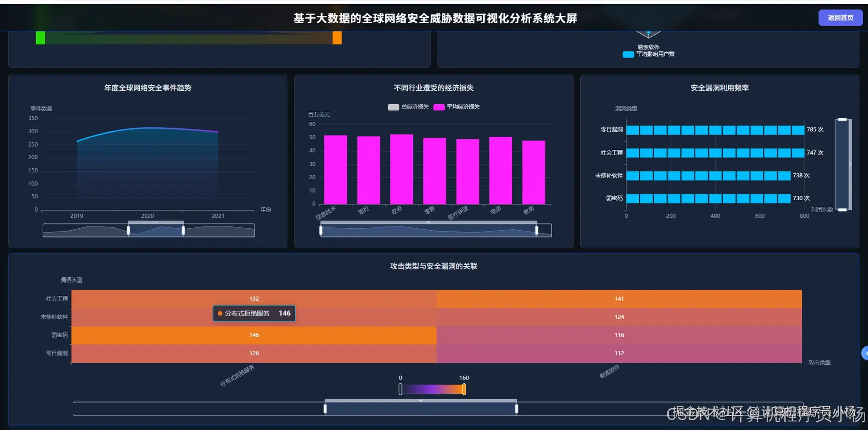Click the 零售 magenta bar
The width and height of the screenshot is (868, 430).
pos(435,171)
